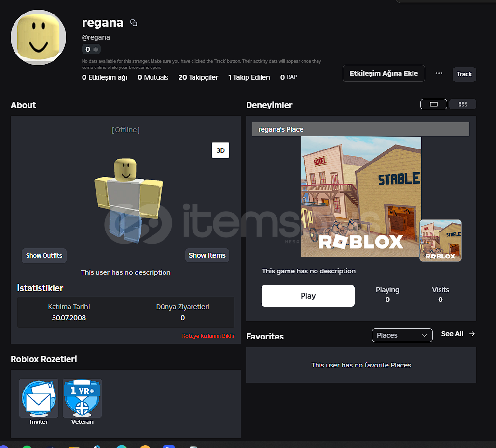The image size is (496, 448).
Task: Switch experiences to single card view
Action: click(x=433, y=104)
